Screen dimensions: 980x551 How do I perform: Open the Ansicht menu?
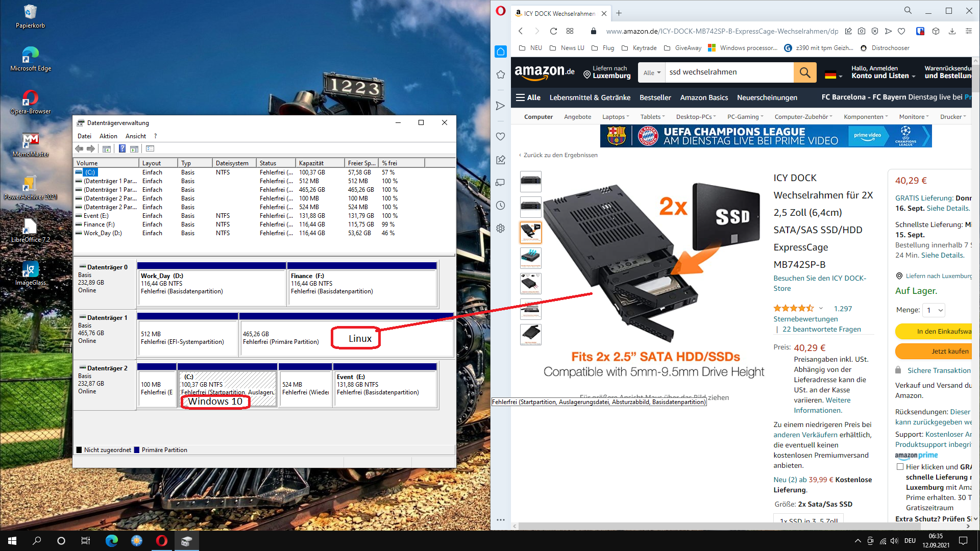[135, 136]
